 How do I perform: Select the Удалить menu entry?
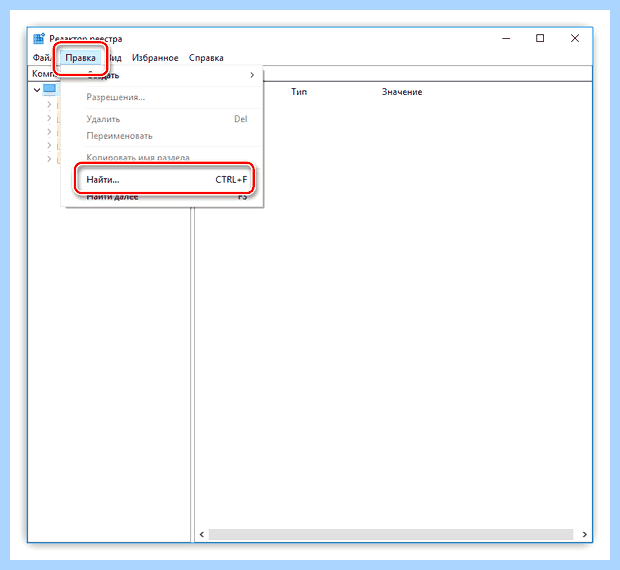point(163,119)
